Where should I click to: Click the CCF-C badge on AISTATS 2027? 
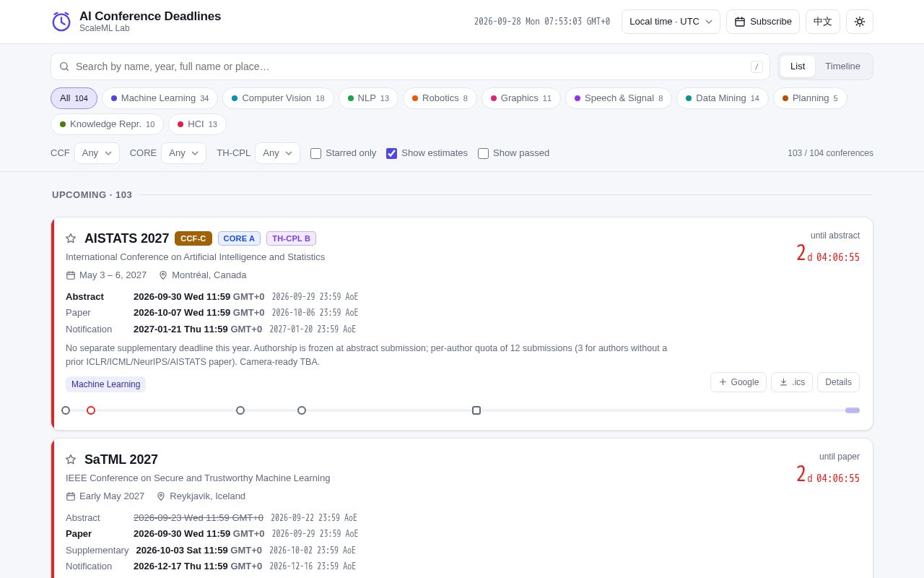(x=193, y=238)
